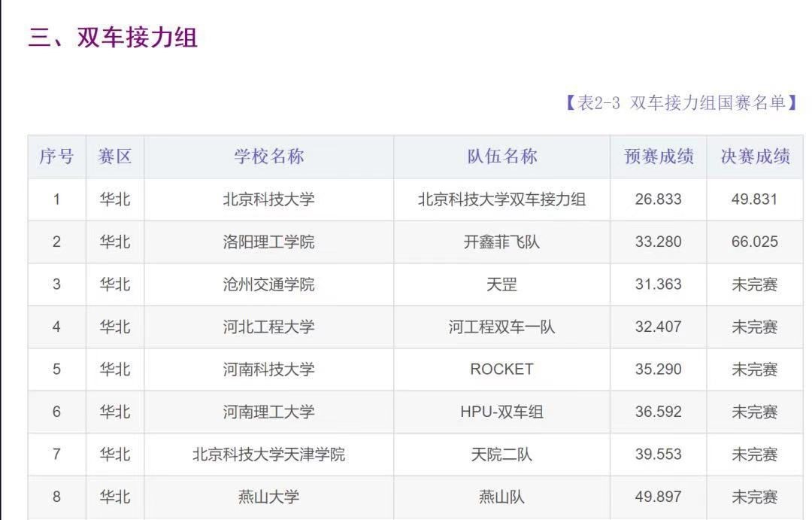
Task: Select the 北京科技大学天津学院 cell
Action: point(268,455)
